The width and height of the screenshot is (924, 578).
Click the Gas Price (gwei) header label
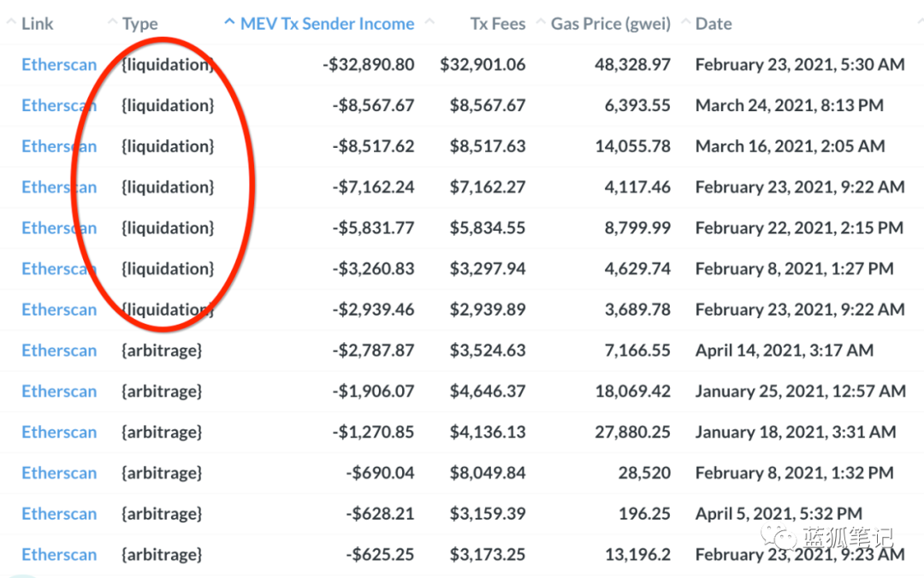610,24
